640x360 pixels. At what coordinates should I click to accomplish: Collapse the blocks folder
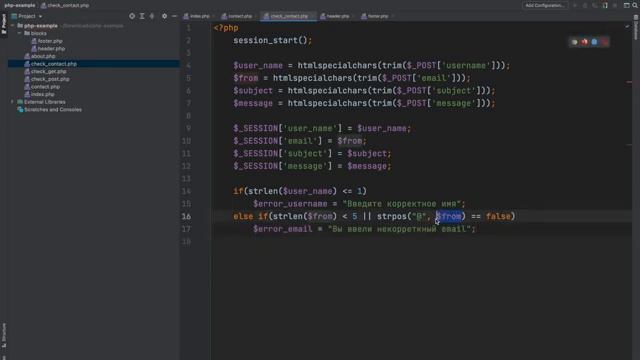pyautogui.click(x=19, y=33)
